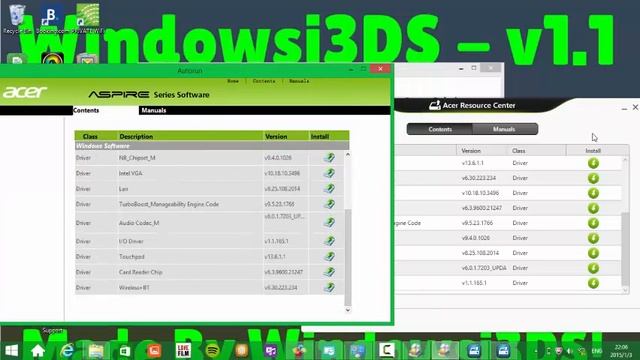This screenshot has width=640, height=360.
Task: Open the Contents tab in Autorun window
Action: coord(86,110)
